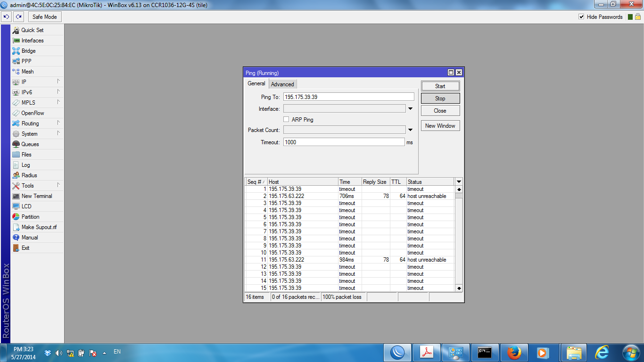Open the Interfaces menu item

37,41
